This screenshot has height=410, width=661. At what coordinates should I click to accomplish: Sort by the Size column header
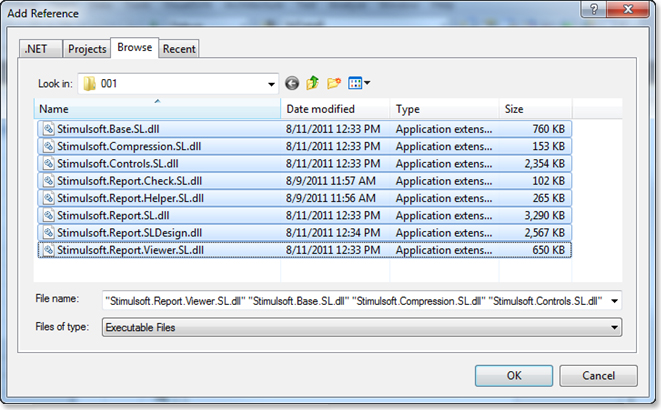[535, 109]
